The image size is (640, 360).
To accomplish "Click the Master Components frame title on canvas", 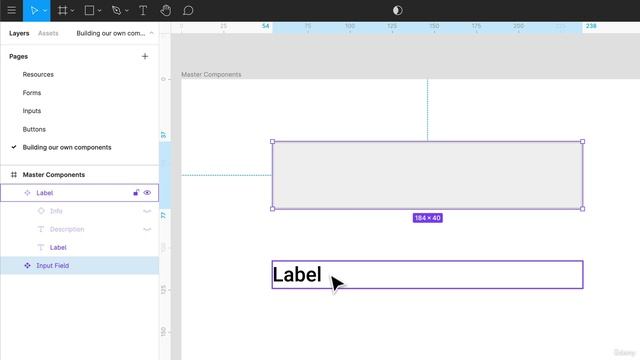I will point(211,74).
